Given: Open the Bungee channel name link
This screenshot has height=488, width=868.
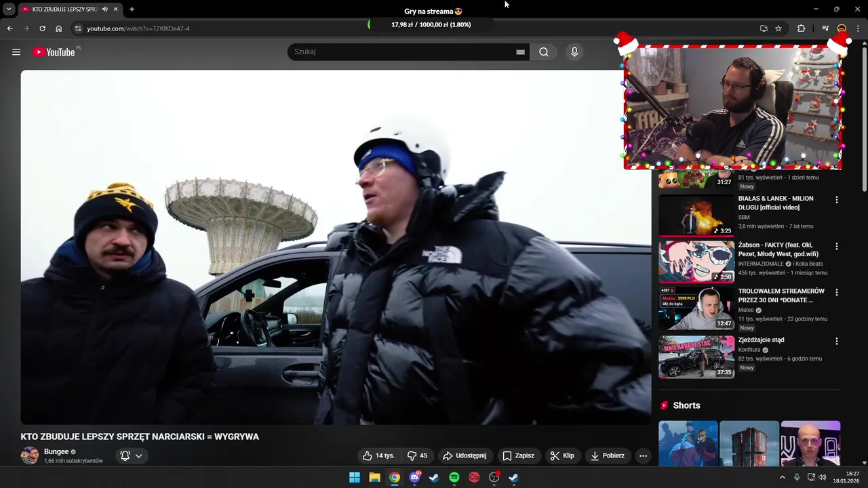Looking at the screenshot, I should [56, 451].
